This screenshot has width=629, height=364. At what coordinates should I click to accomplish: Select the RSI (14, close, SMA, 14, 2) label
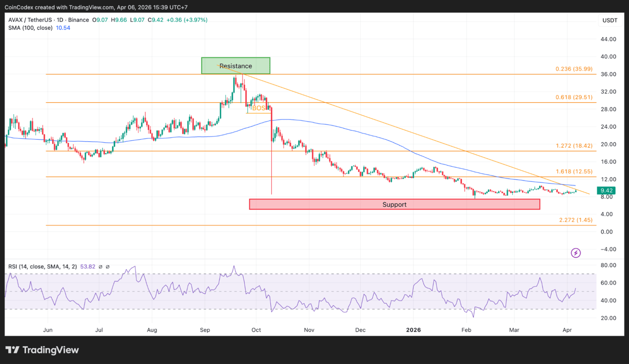coord(42,266)
